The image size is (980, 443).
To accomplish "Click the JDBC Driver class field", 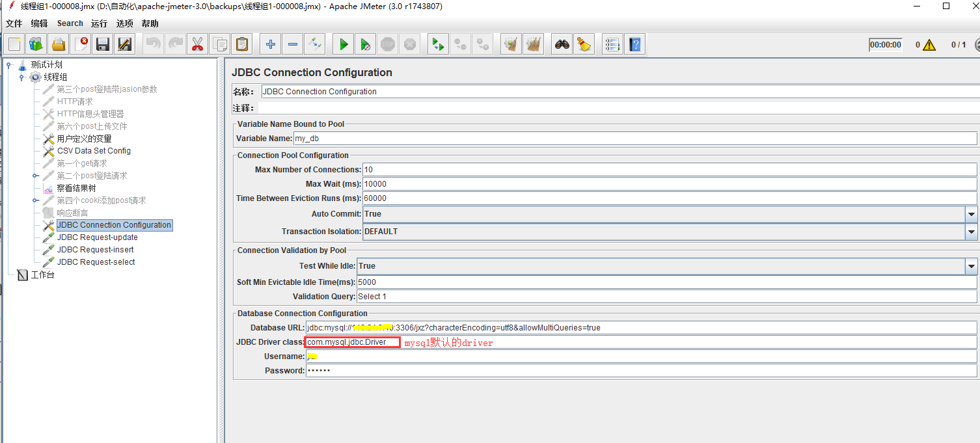I will (x=641, y=342).
